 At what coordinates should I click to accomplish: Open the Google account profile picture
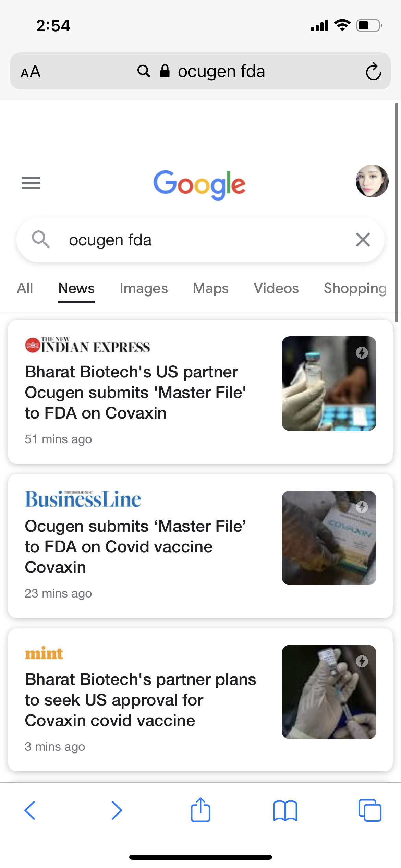(x=372, y=181)
